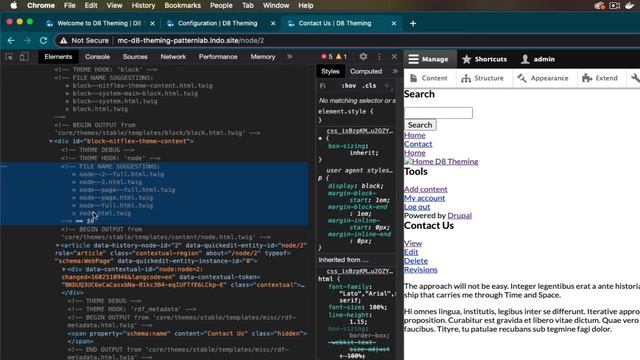This screenshot has width=640, height=360.
Task: Add a new style rule with plus
Action: [387, 86]
